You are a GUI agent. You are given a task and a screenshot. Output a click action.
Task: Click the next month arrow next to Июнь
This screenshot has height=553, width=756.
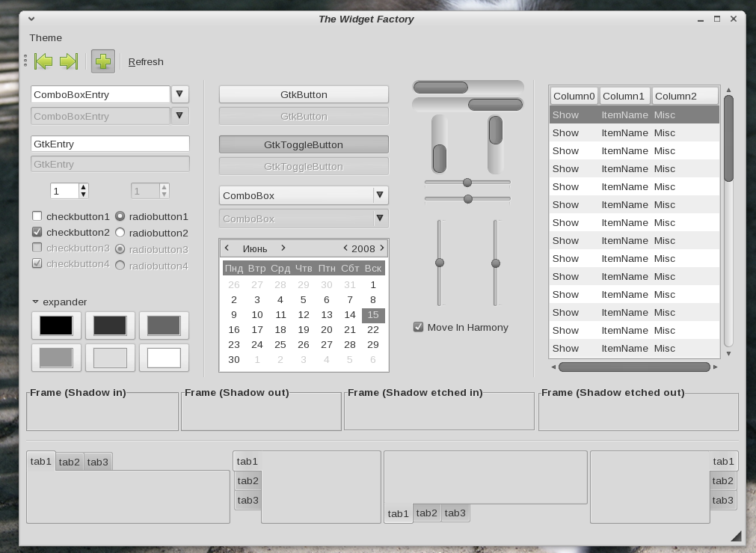283,248
